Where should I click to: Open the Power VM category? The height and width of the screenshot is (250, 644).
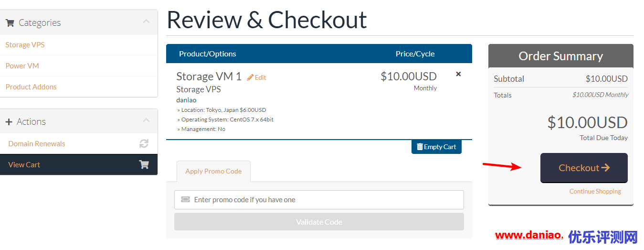click(22, 66)
